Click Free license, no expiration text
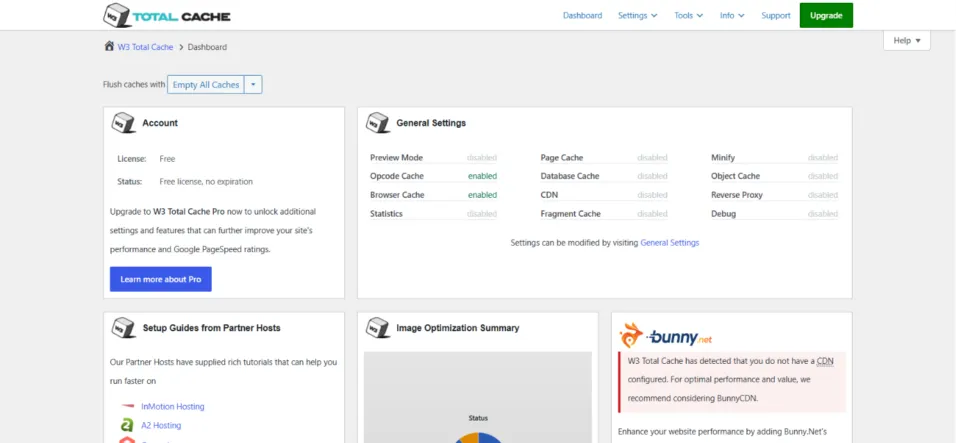Image resolution: width=956 pixels, height=443 pixels. click(x=206, y=182)
